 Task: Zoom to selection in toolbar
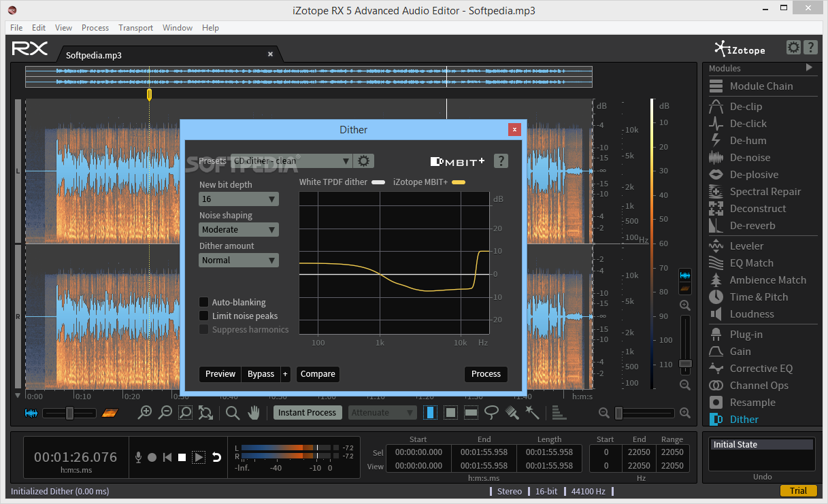click(x=185, y=412)
